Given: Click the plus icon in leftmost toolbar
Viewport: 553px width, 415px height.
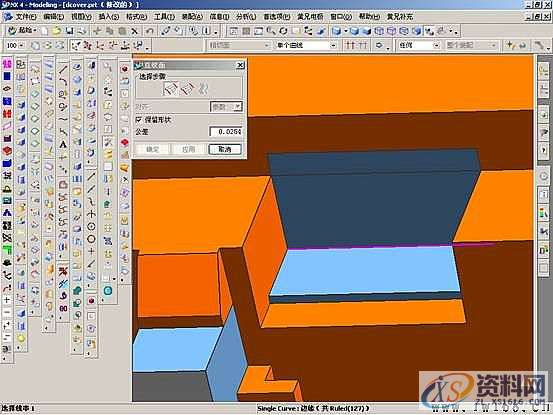Looking at the screenshot, I should pyautogui.click(x=7, y=300).
